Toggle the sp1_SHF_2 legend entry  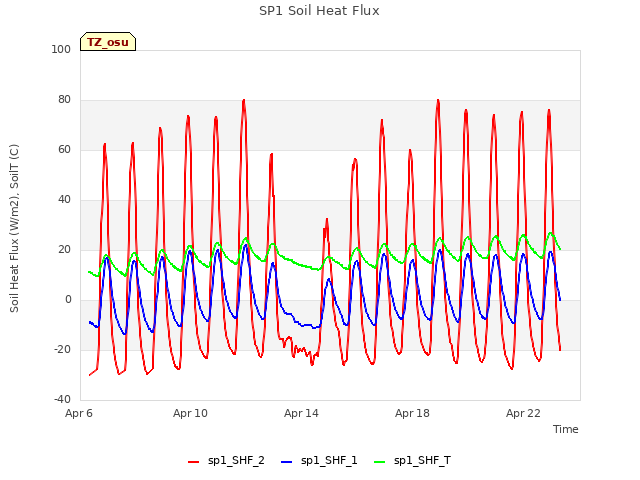point(226,461)
